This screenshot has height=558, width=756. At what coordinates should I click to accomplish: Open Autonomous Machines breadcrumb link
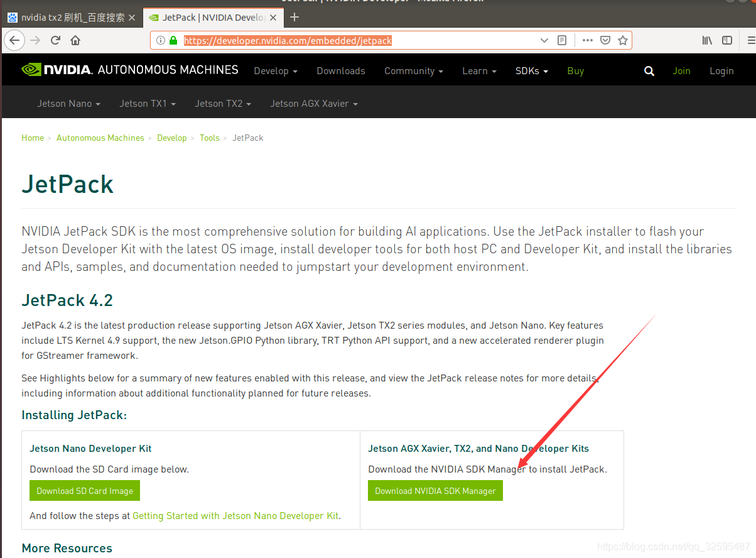point(100,138)
